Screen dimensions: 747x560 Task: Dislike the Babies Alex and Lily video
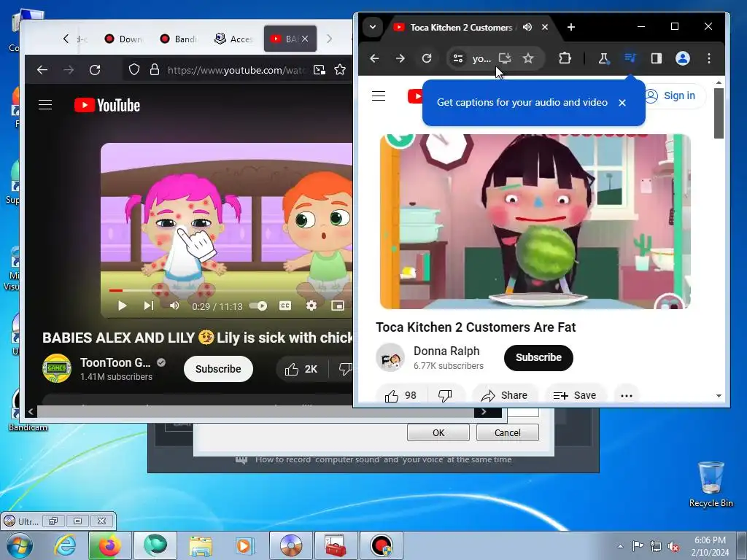coord(345,369)
